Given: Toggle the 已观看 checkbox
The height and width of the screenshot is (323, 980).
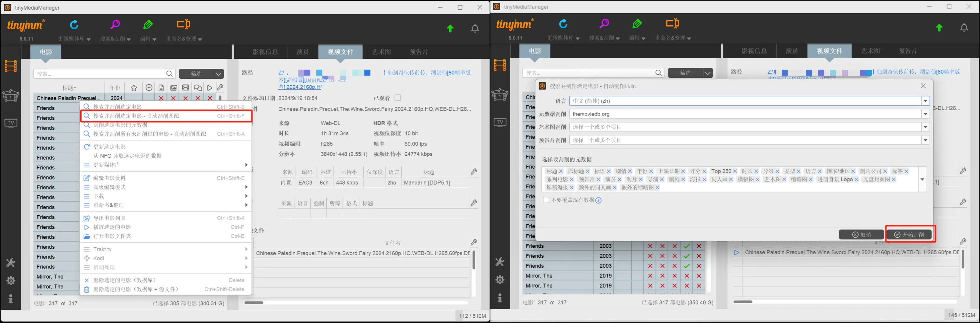Looking at the screenshot, I should pyautogui.click(x=398, y=98).
